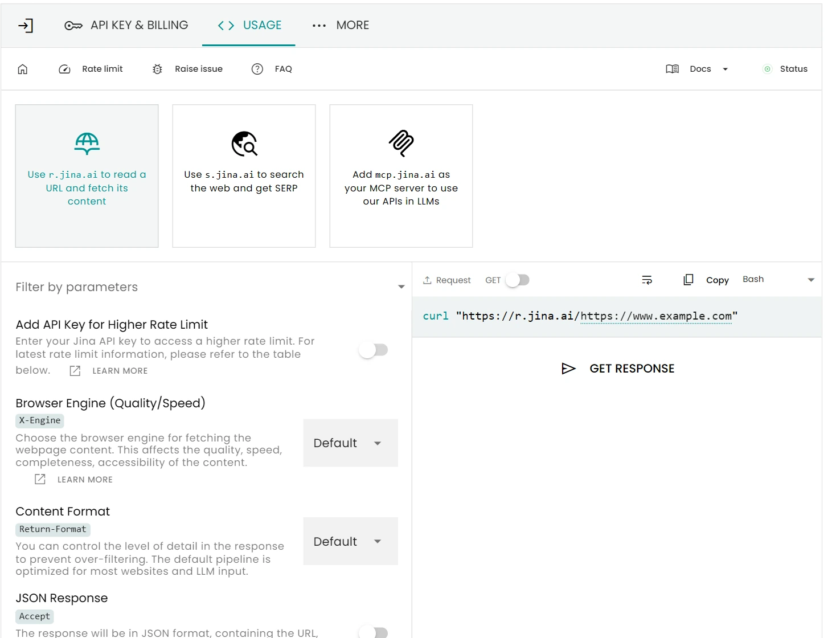Open the Browser Engine Default dropdown
Screen dimensions: 840x638
pyautogui.click(x=351, y=443)
